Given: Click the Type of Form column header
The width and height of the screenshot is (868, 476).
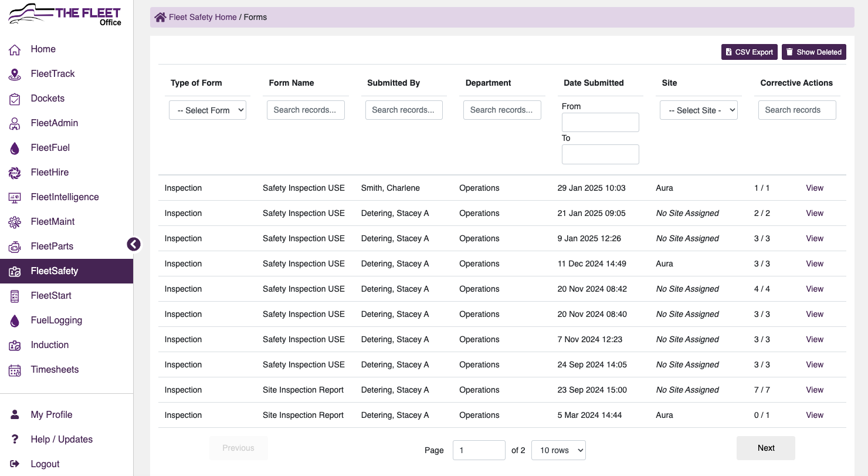Looking at the screenshot, I should 196,83.
